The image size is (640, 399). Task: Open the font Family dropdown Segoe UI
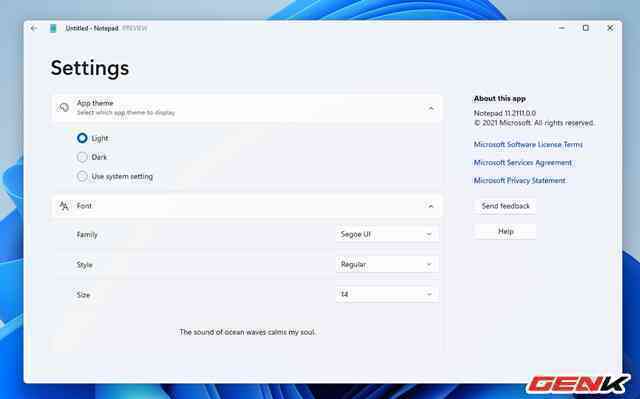[387, 235]
